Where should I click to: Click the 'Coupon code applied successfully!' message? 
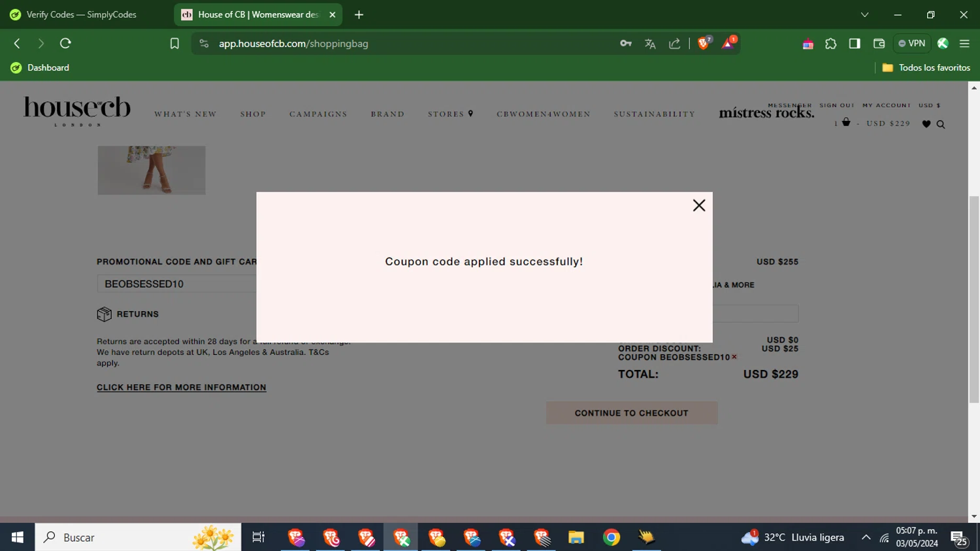[x=484, y=261]
